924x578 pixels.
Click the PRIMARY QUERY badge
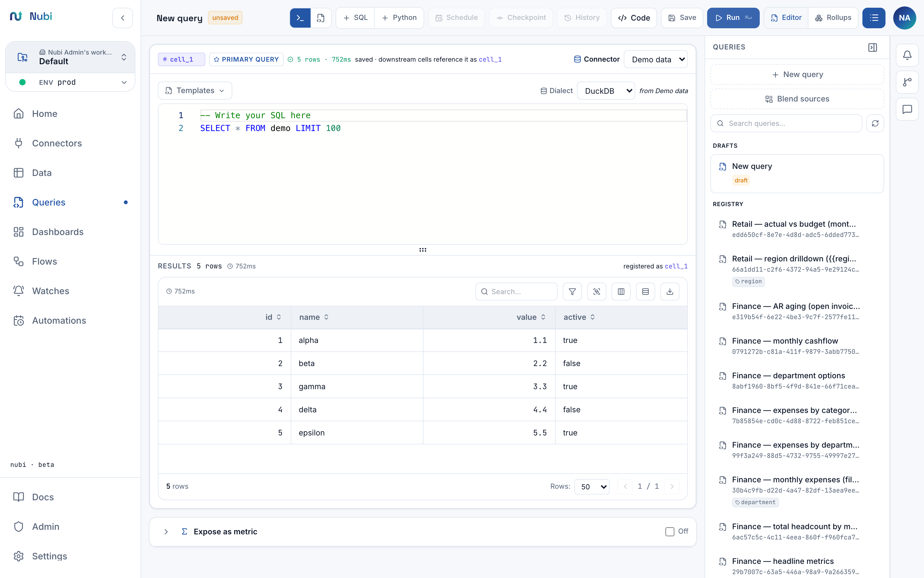246,59
